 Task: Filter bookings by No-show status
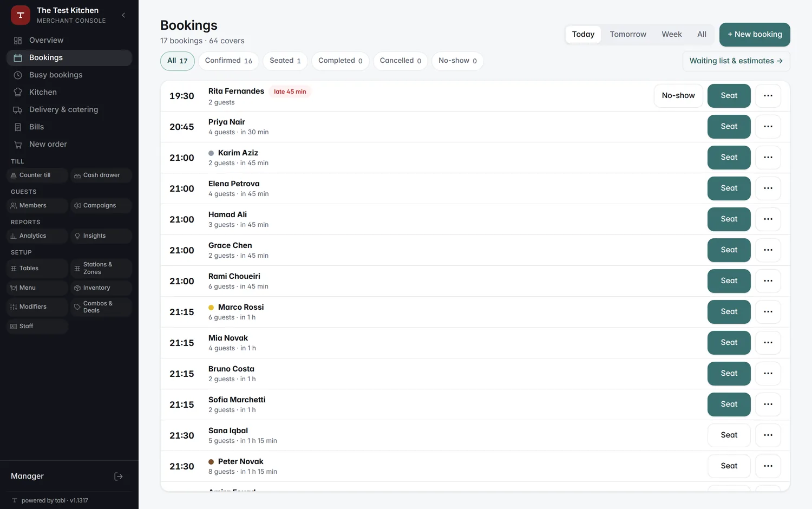[457, 61]
